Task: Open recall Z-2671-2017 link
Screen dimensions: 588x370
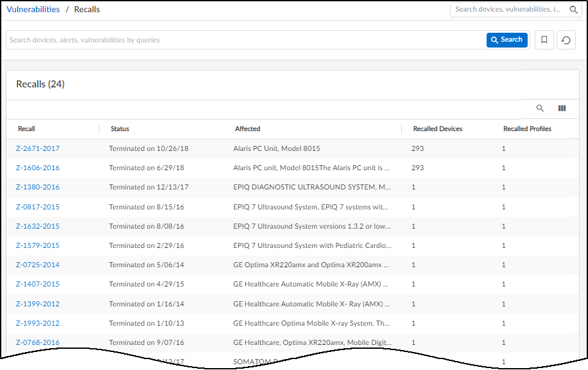Action: (x=37, y=149)
